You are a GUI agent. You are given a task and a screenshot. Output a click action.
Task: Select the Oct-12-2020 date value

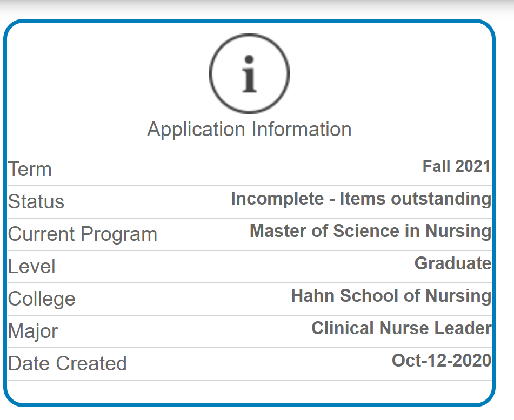coord(441,361)
